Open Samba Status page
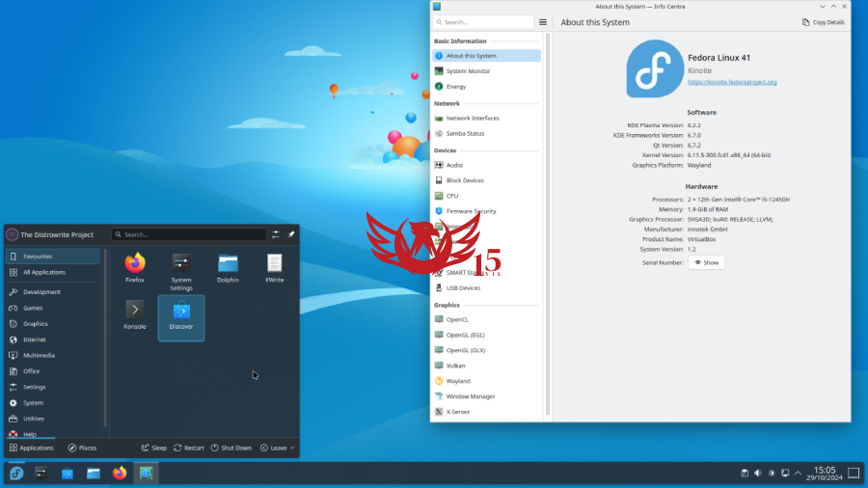This screenshot has height=488, width=868. tap(487, 133)
